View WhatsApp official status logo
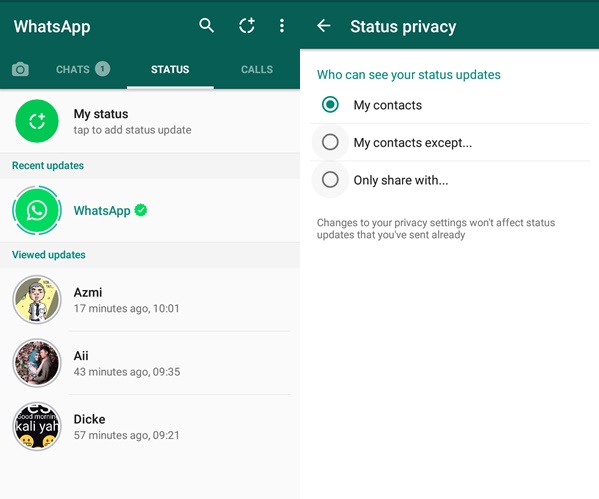The image size is (599, 499). coord(37,210)
